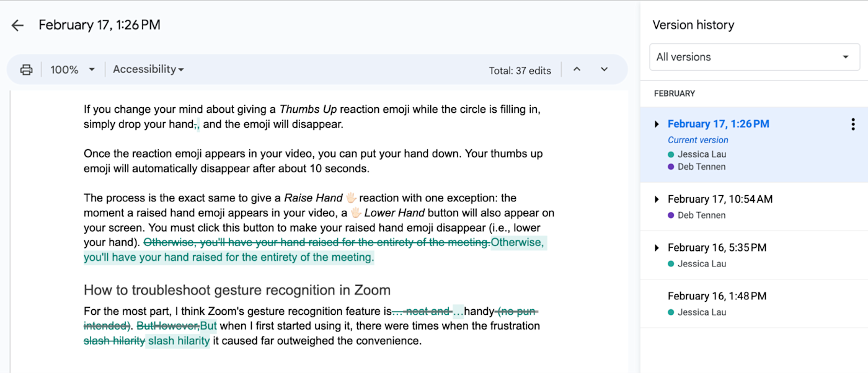Open the Accessibility menu

(x=148, y=69)
